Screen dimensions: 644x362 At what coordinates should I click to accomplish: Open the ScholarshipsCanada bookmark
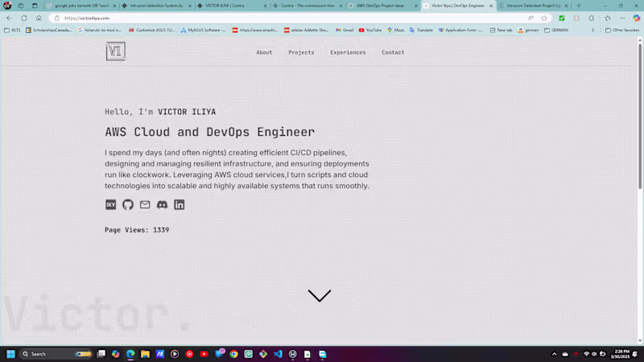click(48, 30)
